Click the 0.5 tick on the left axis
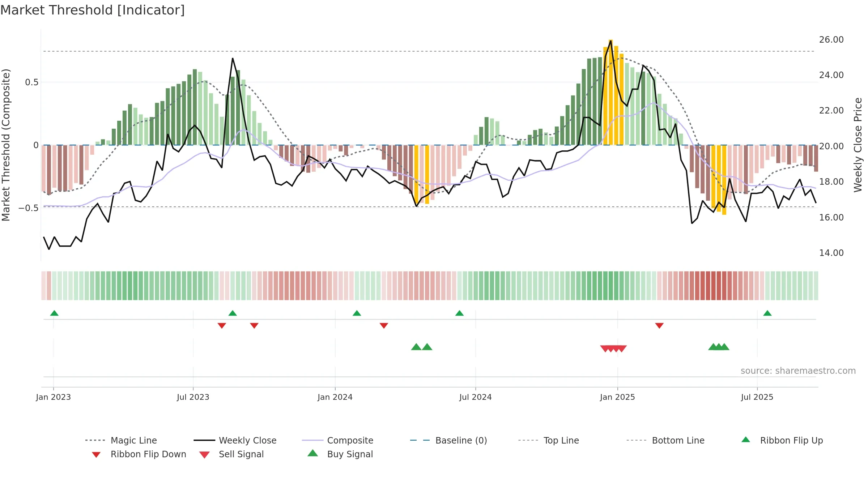Image resolution: width=868 pixels, height=488 pixels. [32, 82]
